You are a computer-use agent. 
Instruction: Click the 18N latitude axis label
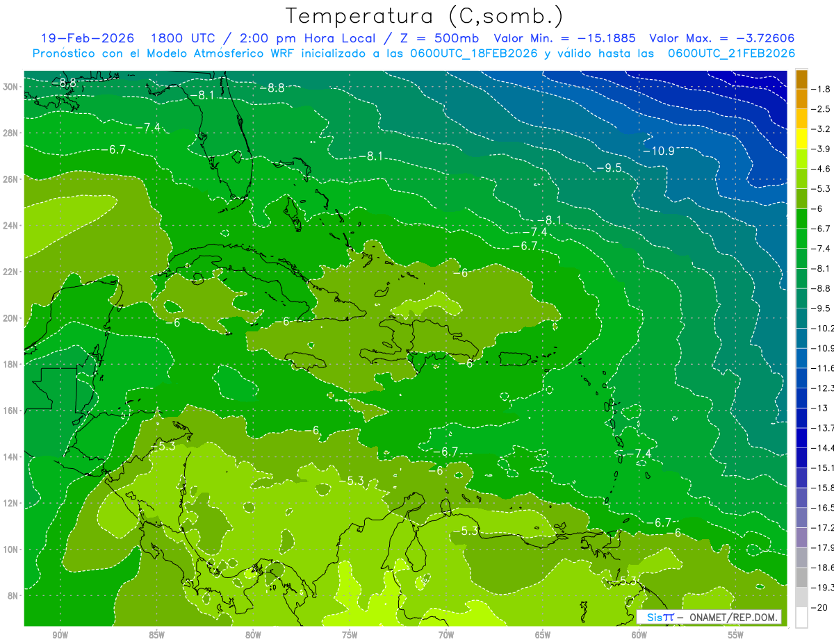[x=11, y=364]
